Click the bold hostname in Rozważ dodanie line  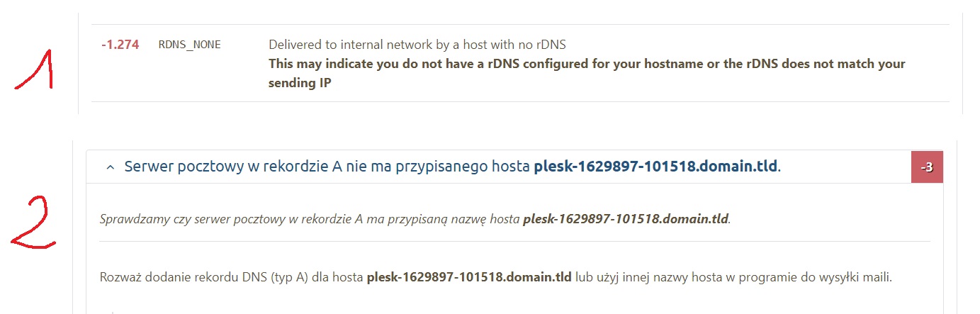click(469, 276)
